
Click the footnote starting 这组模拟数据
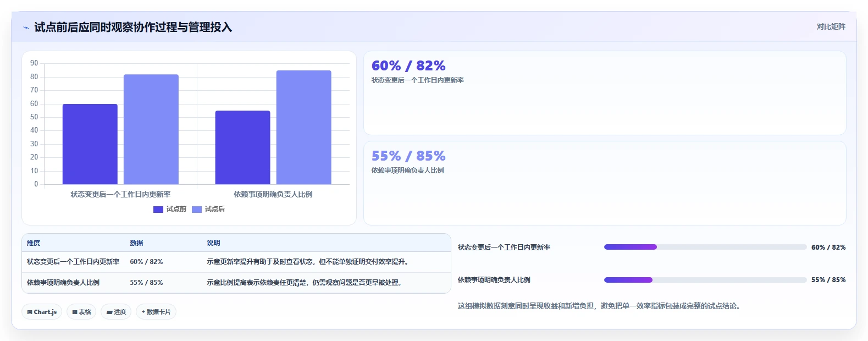[x=600, y=306]
